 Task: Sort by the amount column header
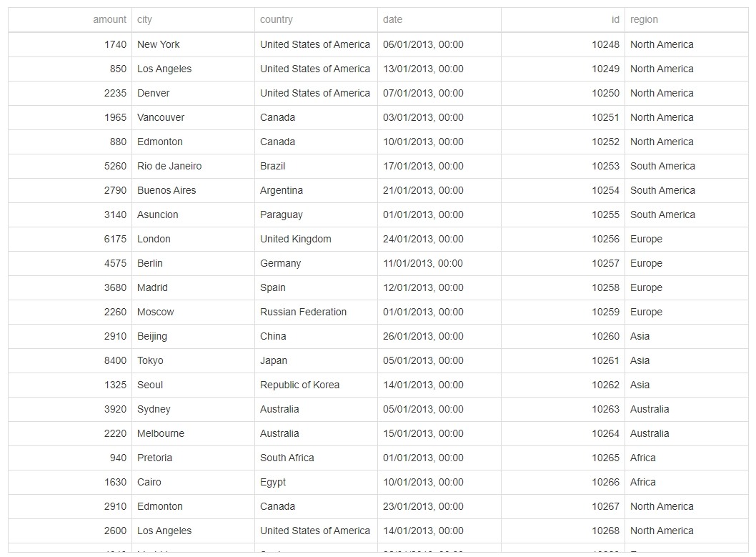click(x=109, y=20)
